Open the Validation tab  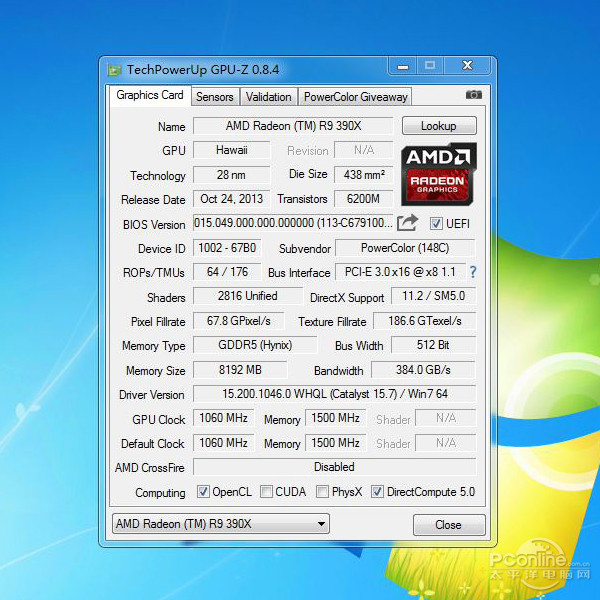(x=268, y=97)
